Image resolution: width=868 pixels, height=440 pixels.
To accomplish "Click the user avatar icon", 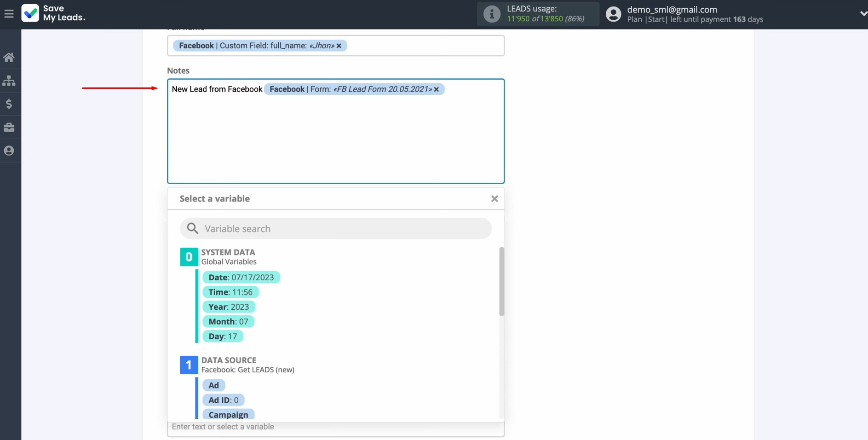I will tap(613, 14).
